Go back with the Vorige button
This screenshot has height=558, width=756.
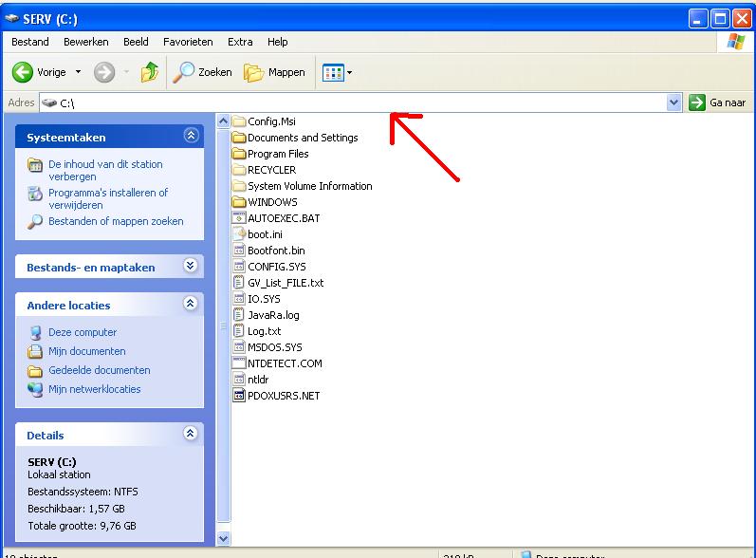click(x=40, y=72)
